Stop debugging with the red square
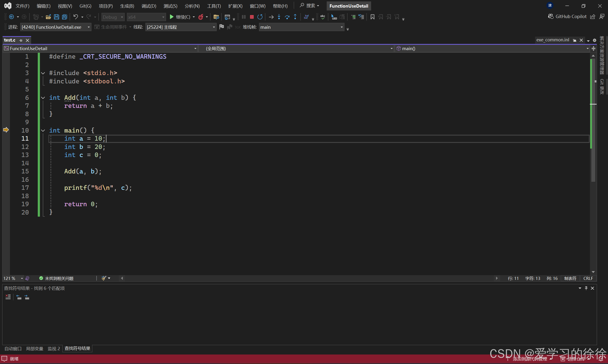 coord(252,17)
